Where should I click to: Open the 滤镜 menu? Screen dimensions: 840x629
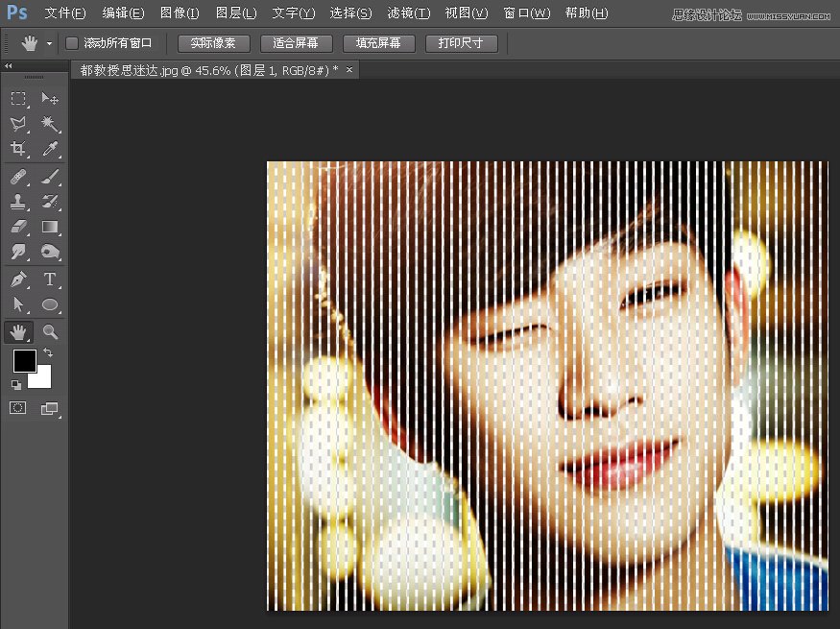tap(407, 13)
